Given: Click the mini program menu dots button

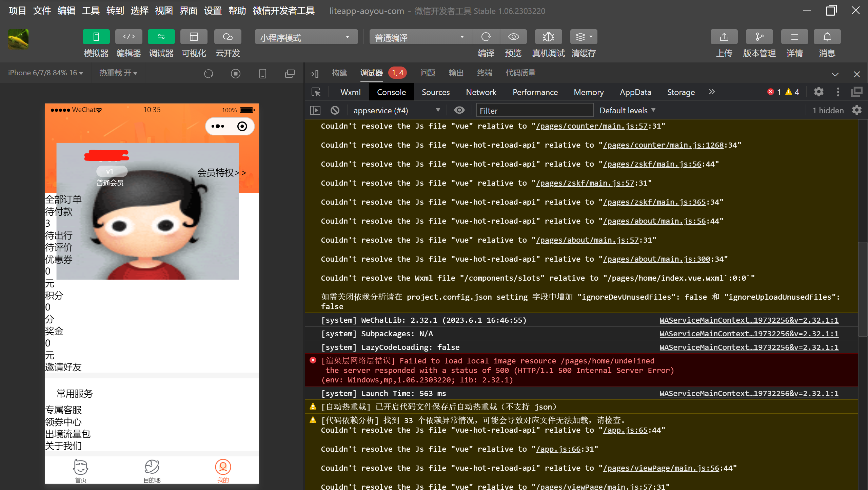Looking at the screenshot, I should [x=218, y=127].
